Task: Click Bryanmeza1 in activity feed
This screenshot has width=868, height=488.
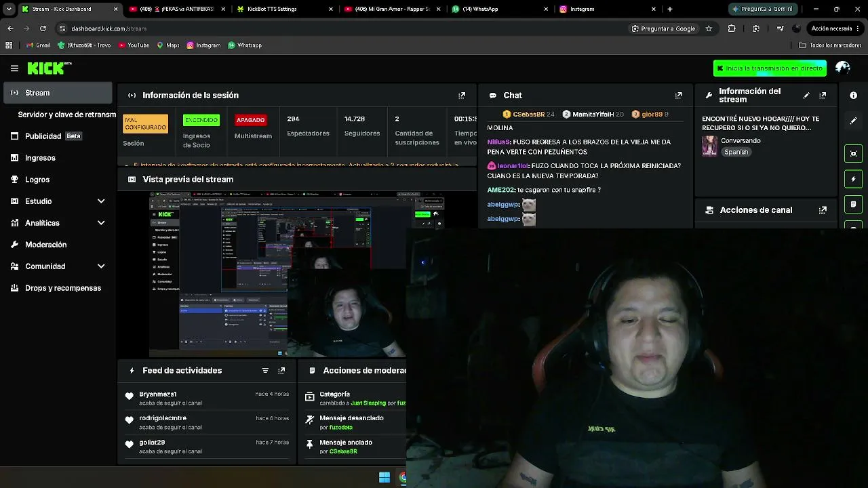Action: click(158, 394)
